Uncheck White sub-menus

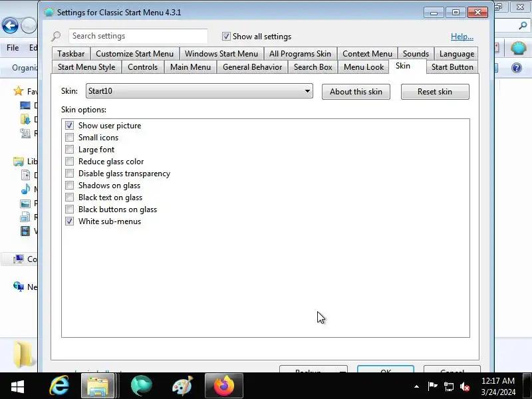[70, 221]
